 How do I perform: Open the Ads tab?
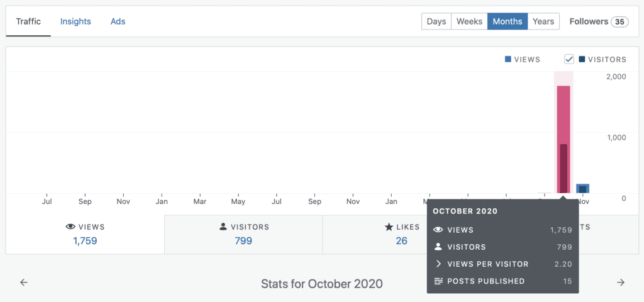click(x=118, y=21)
